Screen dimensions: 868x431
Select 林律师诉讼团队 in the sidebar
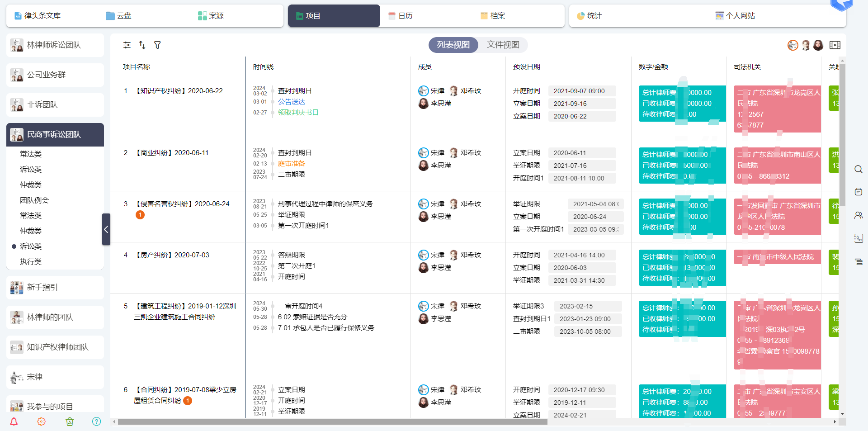[x=55, y=45]
